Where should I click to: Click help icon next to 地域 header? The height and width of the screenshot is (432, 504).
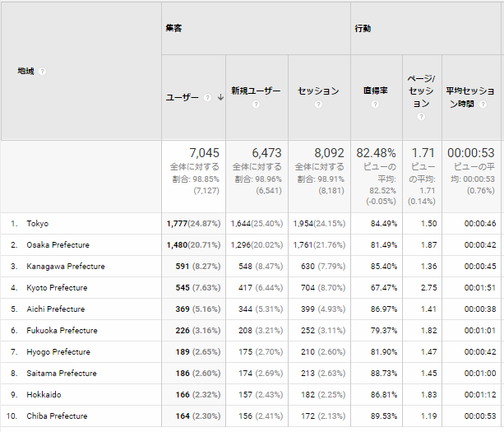(x=42, y=71)
